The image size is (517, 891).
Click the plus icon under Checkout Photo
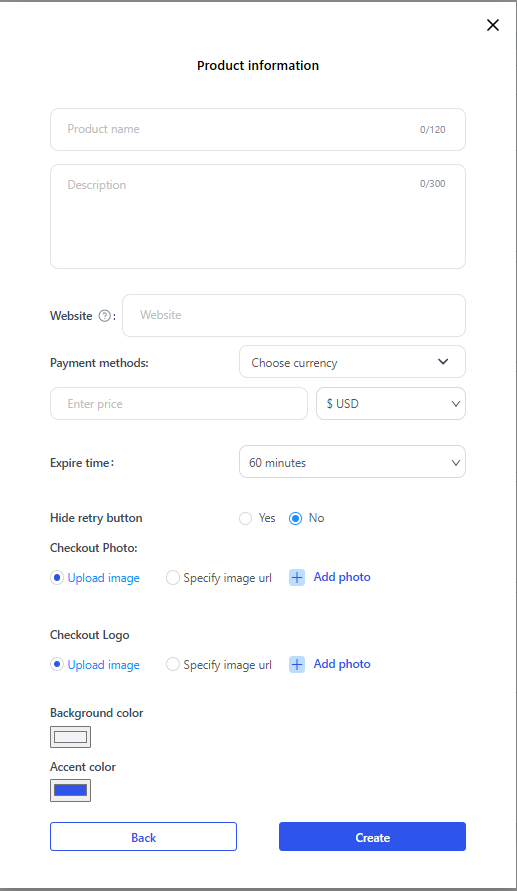[297, 577]
